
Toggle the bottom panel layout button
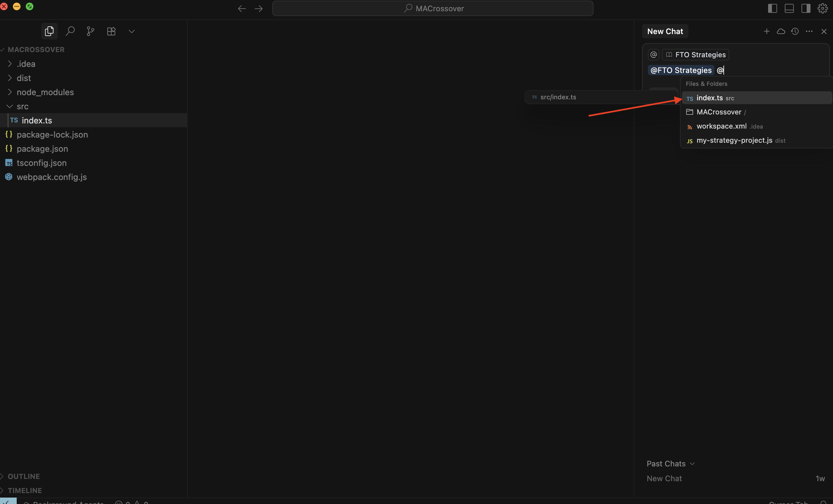click(789, 8)
